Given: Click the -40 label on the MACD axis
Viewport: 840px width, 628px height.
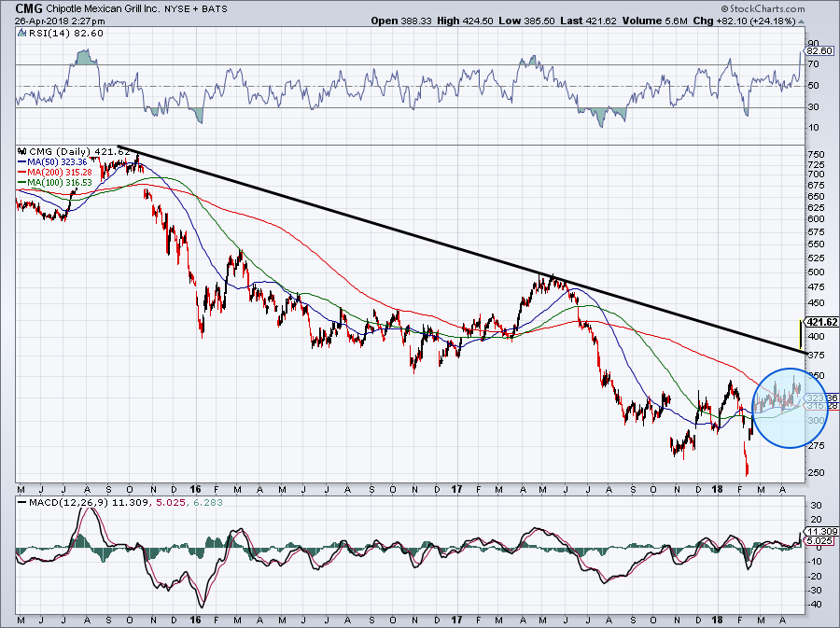Looking at the screenshot, I should [814, 605].
